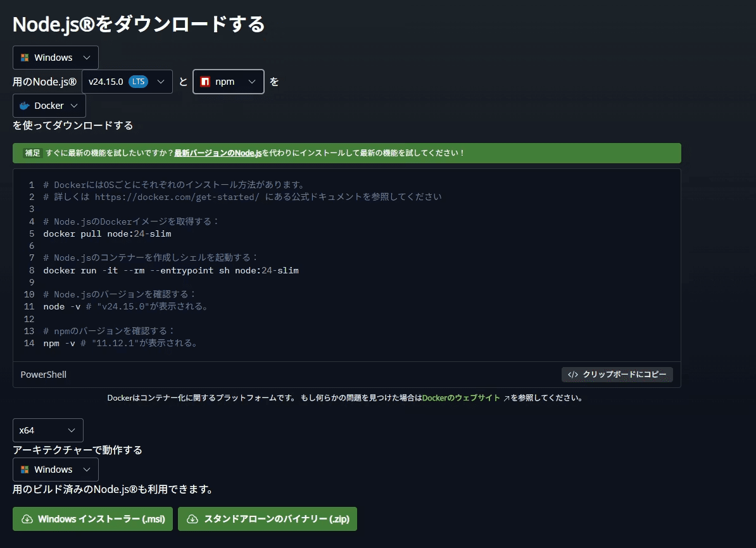The image size is (756, 548).
Task: Click the blue LTS badge
Action: tap(139, 82)
